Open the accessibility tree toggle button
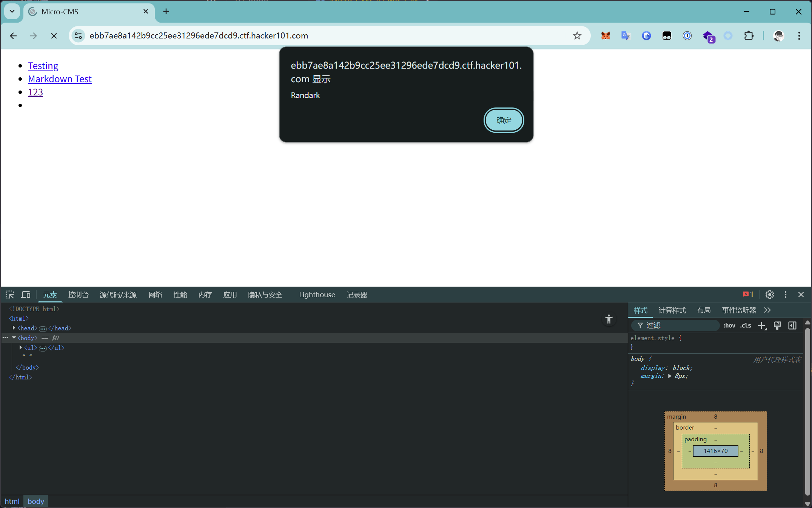Image resolution: width=812 pixels, height=508 pixels. click(x=609, y=319)
